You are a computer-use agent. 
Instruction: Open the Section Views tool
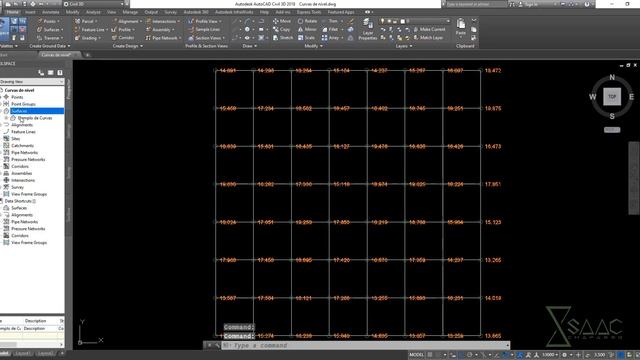coord(206,38)
